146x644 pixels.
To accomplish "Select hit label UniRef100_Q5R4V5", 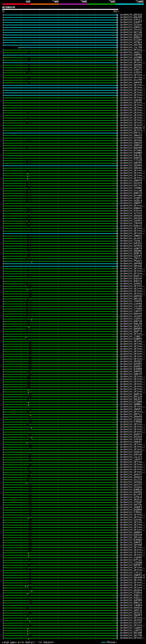I will (x=131, y=181).
